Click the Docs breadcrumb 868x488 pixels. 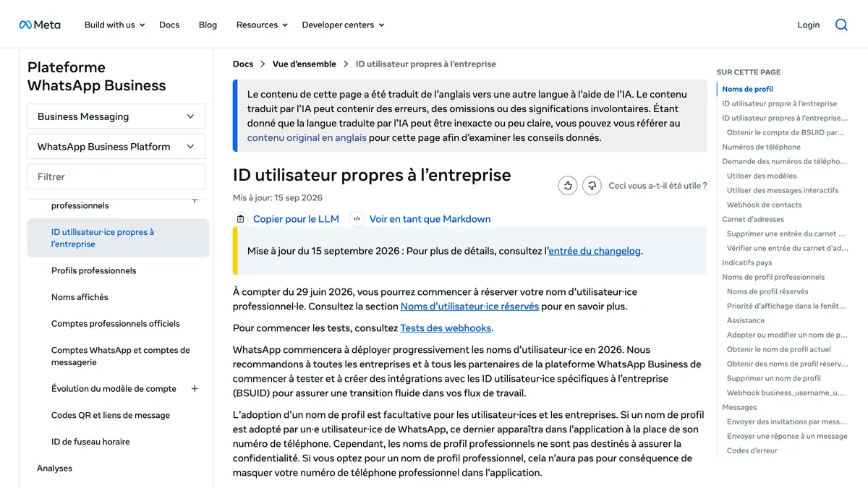click(x=243, y=64)
